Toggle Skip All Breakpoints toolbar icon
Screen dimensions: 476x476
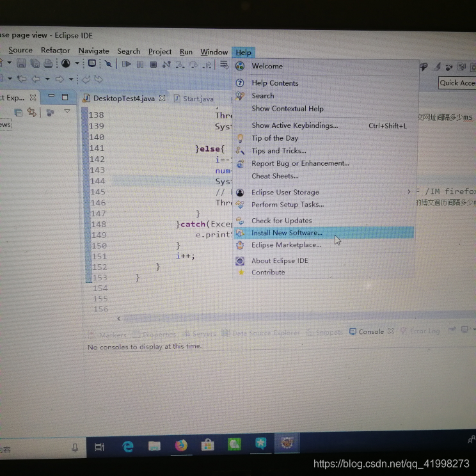(108, 64)
